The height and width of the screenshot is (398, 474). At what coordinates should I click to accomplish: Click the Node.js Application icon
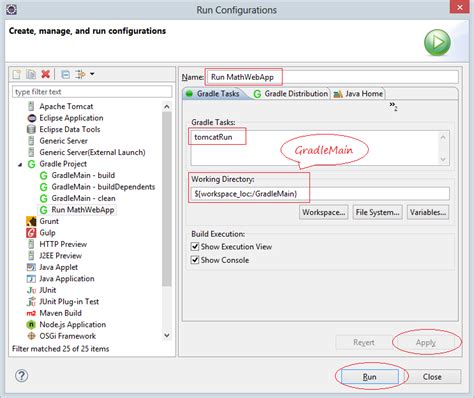click(31, 325)
